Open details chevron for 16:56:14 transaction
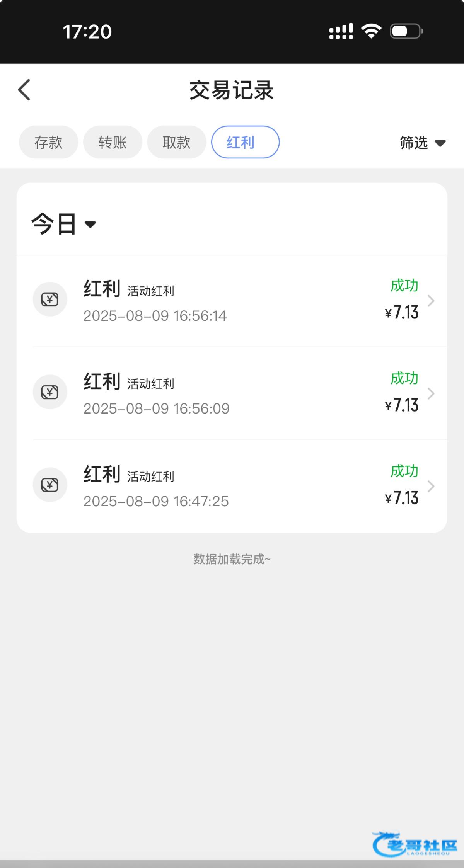 point(431,301)
